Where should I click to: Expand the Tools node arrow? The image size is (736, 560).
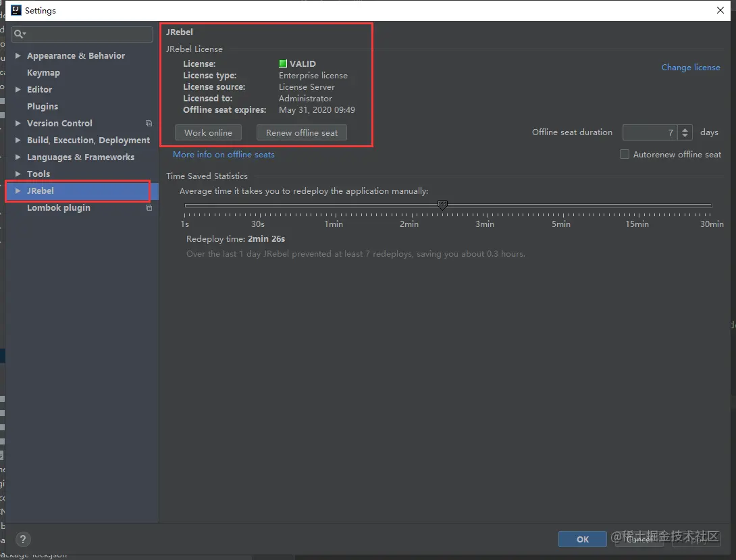pyautogui.click(x=18, y=174)
